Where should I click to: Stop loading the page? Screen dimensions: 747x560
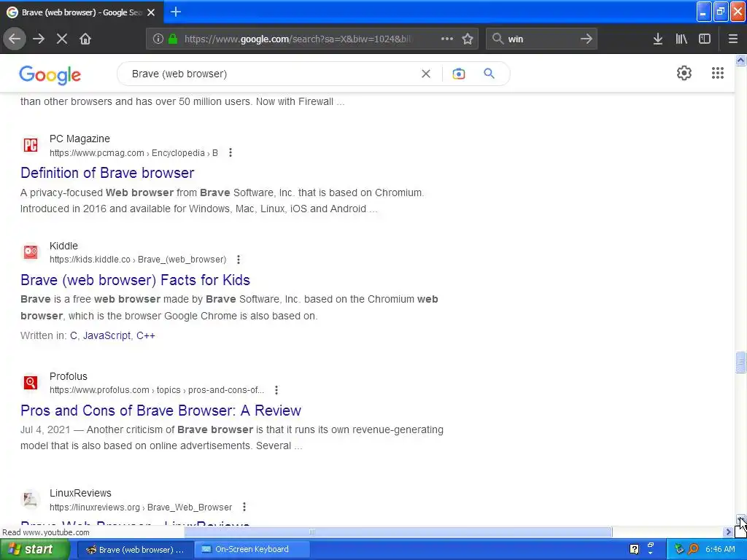point(62,39)
